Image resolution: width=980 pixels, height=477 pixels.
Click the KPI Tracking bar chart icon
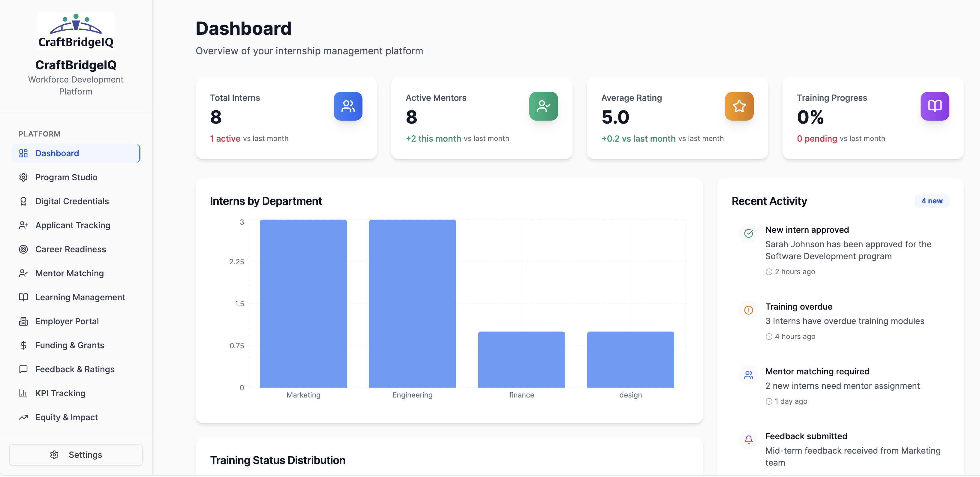click(23, 393)
